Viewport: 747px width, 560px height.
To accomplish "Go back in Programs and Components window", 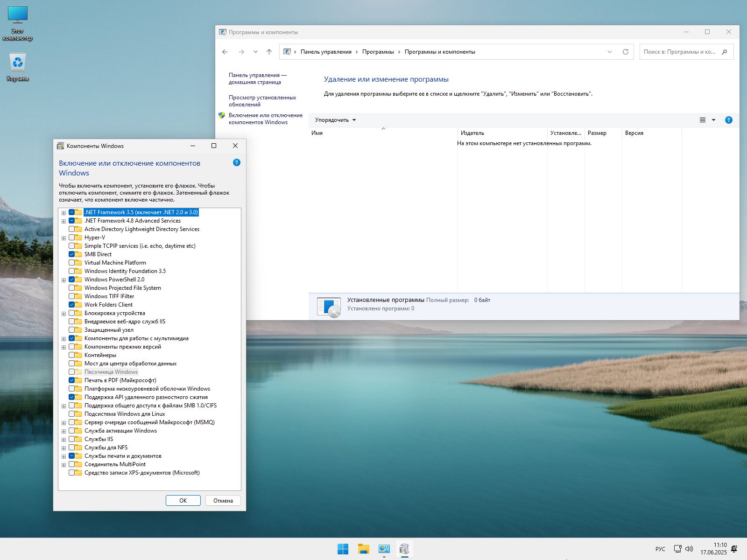I will [x=225, y=52].
